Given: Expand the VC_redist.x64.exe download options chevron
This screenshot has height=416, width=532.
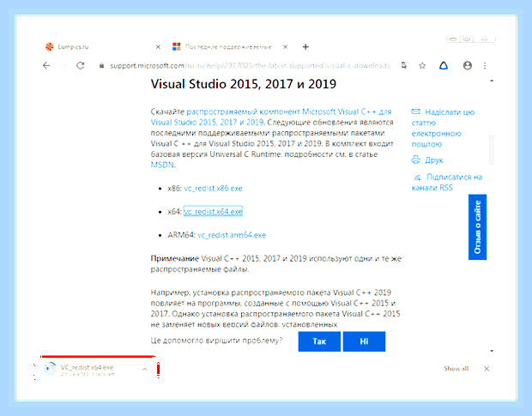Looking at the screenshot, I should tap(145, 369).
